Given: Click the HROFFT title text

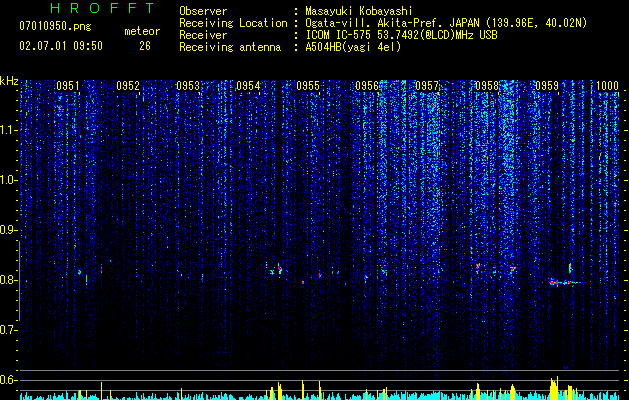Looking at the screenshot, I should (x=102, y=8).
